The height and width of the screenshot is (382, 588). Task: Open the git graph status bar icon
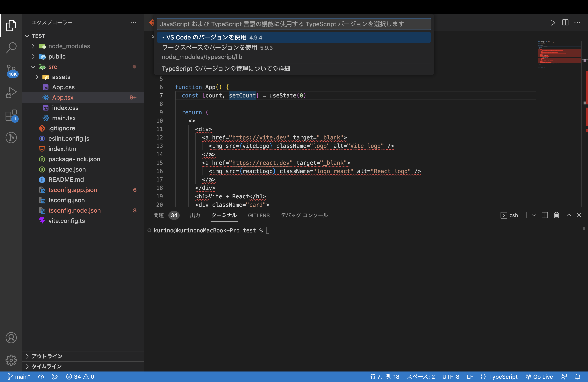[x=55, y=377]
